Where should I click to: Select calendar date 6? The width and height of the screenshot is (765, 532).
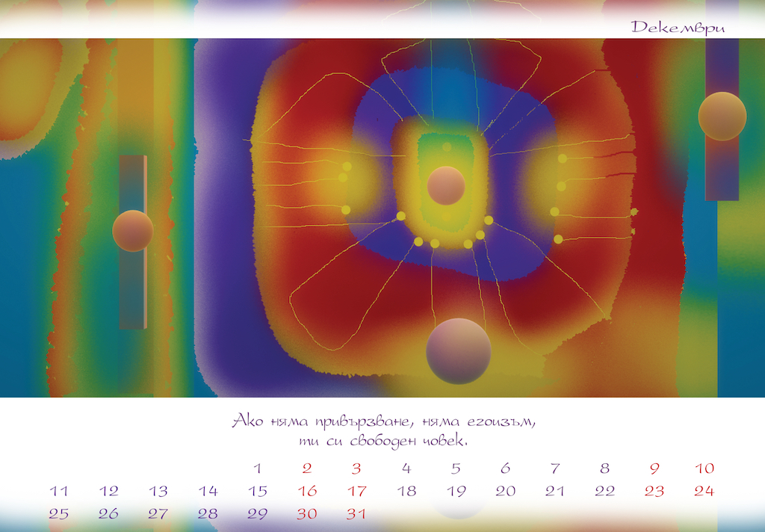[x=506, y=468]
